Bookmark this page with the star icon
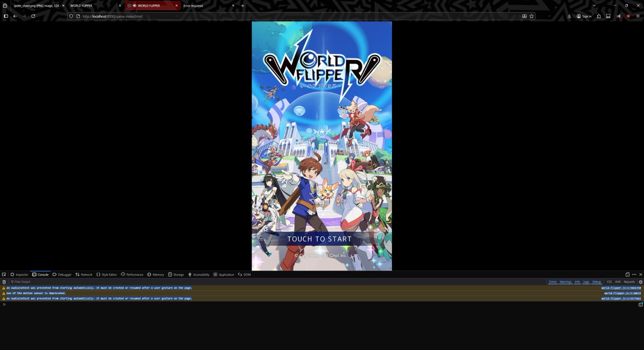This screenshot has height=350, width=644. [x=532, y=16]
